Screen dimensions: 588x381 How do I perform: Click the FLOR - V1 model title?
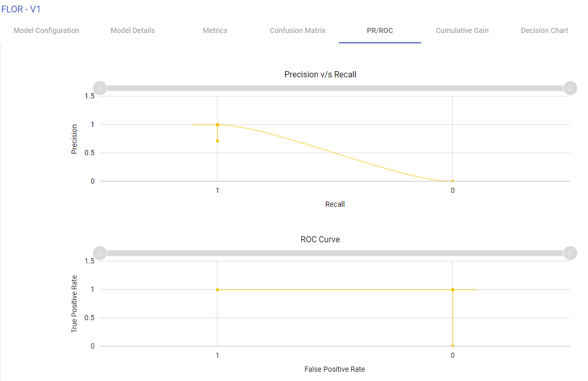[21, 9]
